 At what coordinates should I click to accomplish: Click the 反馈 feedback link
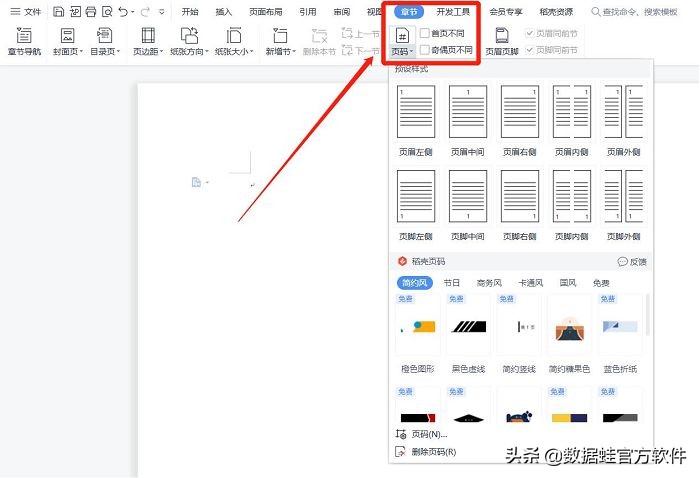coord(632,262)
